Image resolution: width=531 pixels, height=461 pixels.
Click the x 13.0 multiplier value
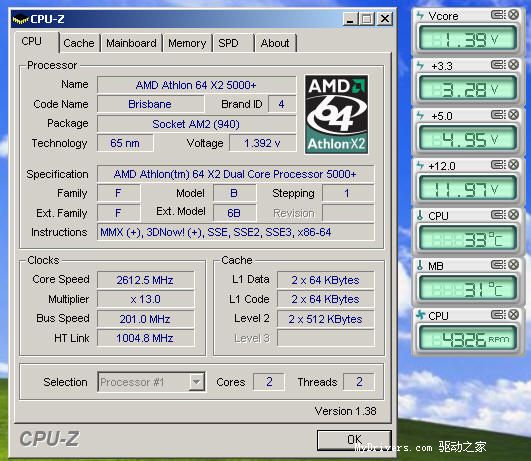(x=146, y=299)
